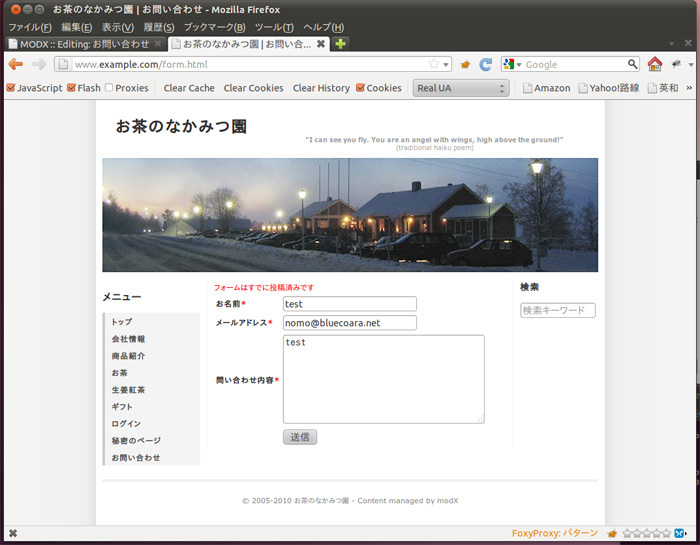Screen dimensions: 700x545
Task: Open the 表示 menu
Action: [x=118, y=27]
